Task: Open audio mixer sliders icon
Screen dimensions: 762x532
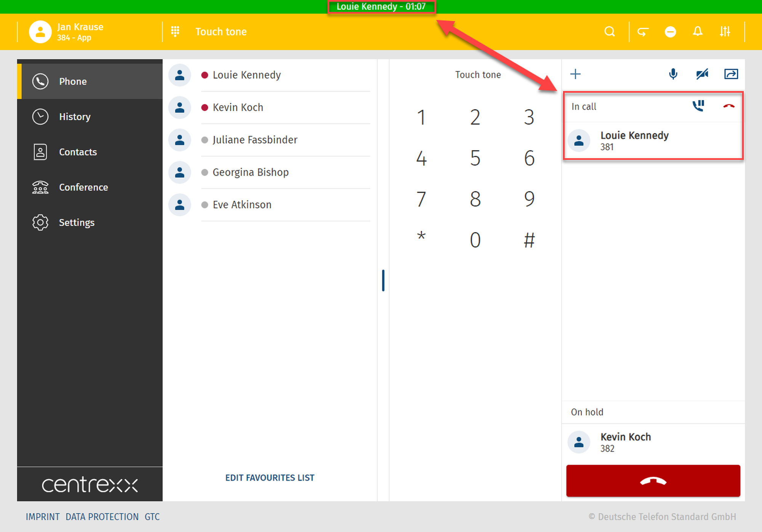Action: [x=725, y=32]
